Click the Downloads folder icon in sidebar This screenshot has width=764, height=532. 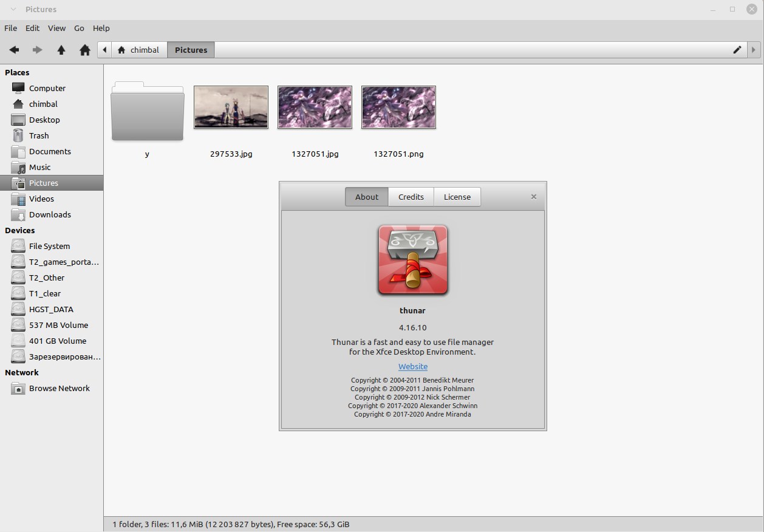[x=18, y=214]
